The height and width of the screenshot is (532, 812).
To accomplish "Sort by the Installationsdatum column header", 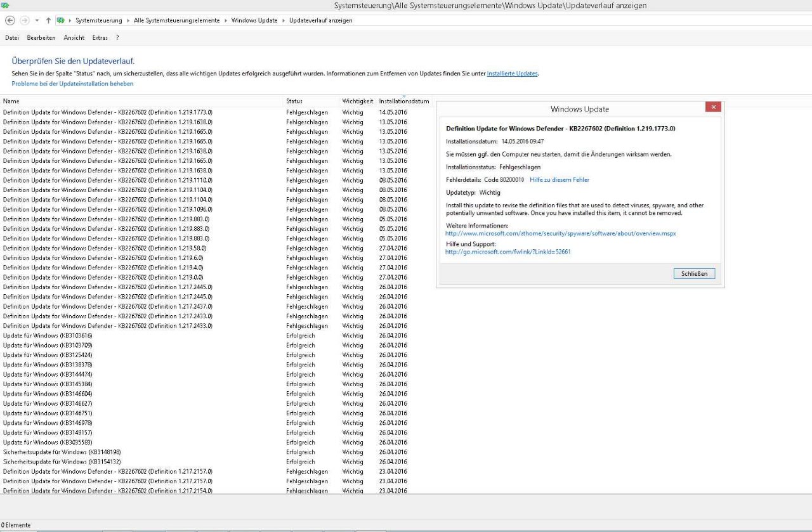I will pyautogui.click(x=404, y=101).
